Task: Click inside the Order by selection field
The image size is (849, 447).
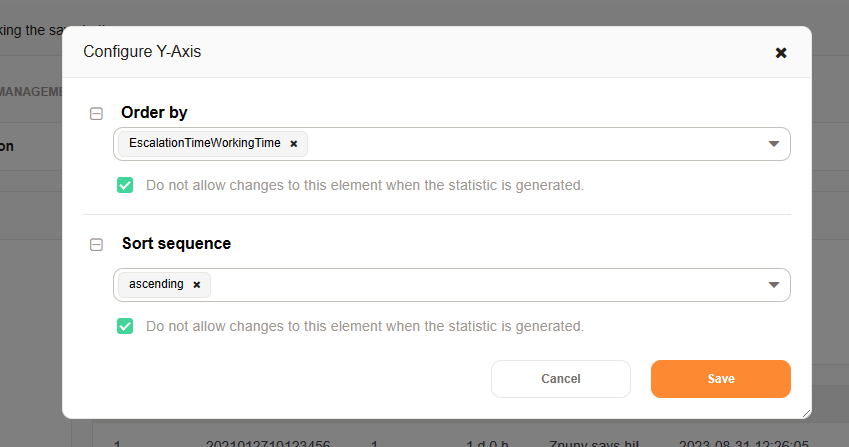Action: pyautogui.click(x=530, y=144)
